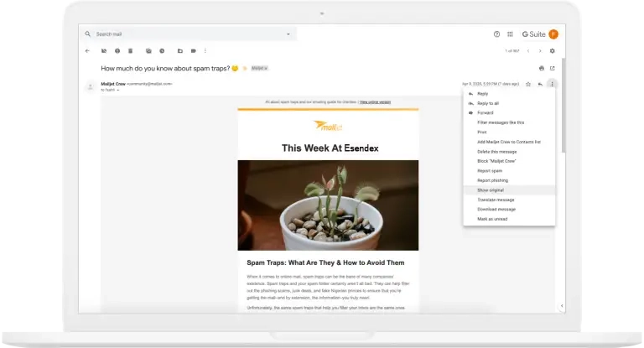This screenshot has width=644, height=348.
Task: Expand recipient details arrow after 'to'
Action: 118,90
